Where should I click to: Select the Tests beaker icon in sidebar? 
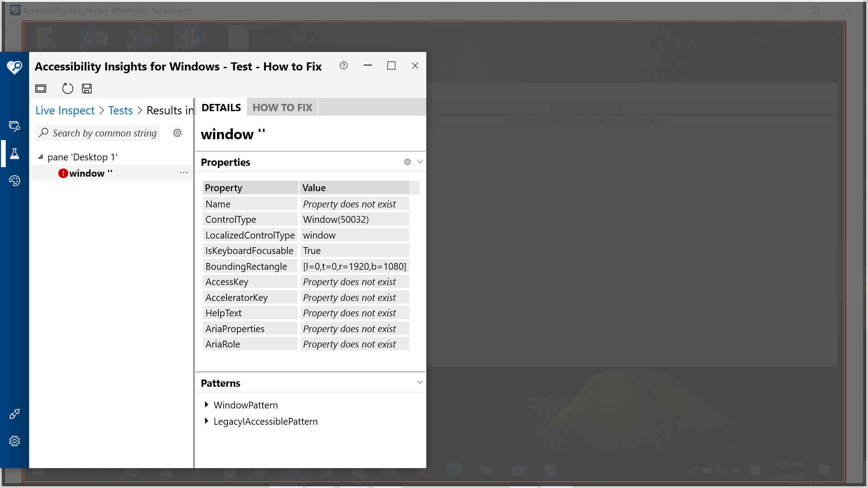14,154
